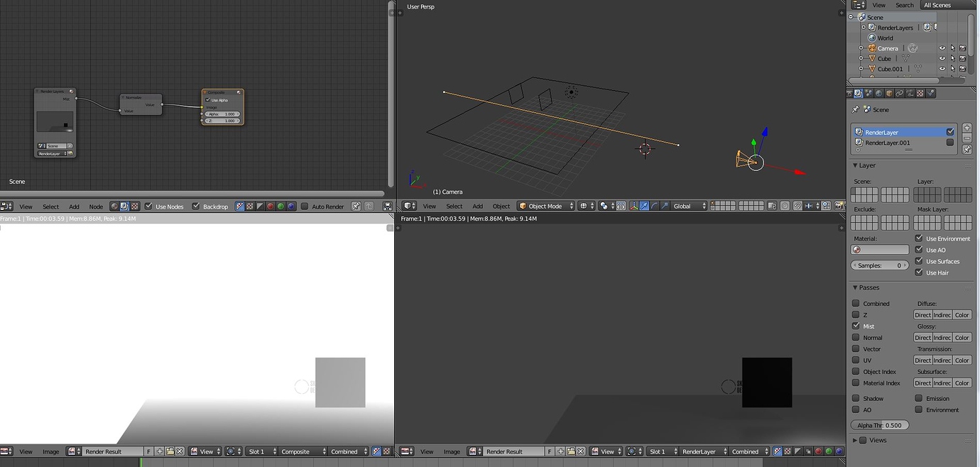Open Global transform orientation dropdown
Screen dimensions: 980x467
(689, 206)
